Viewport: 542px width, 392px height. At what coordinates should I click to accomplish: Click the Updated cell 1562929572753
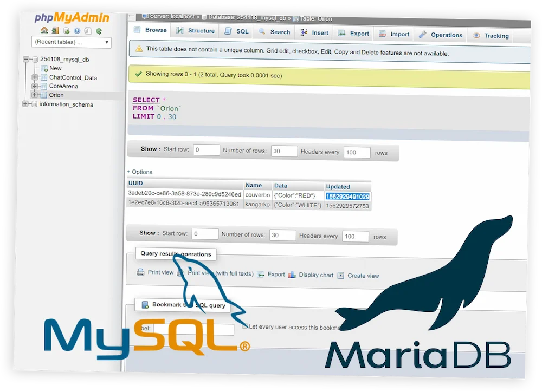(x=347, y=206)
